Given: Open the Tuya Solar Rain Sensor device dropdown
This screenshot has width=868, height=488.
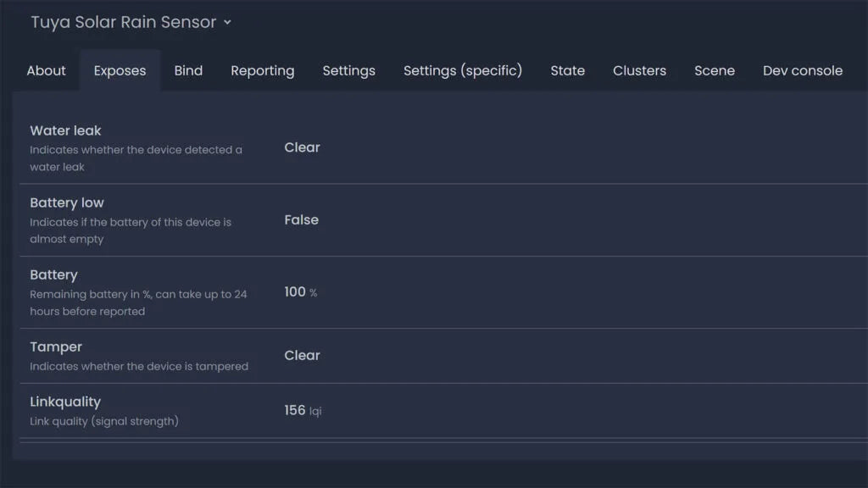Looking at the screenshot, I should click(x=131, y=23).
